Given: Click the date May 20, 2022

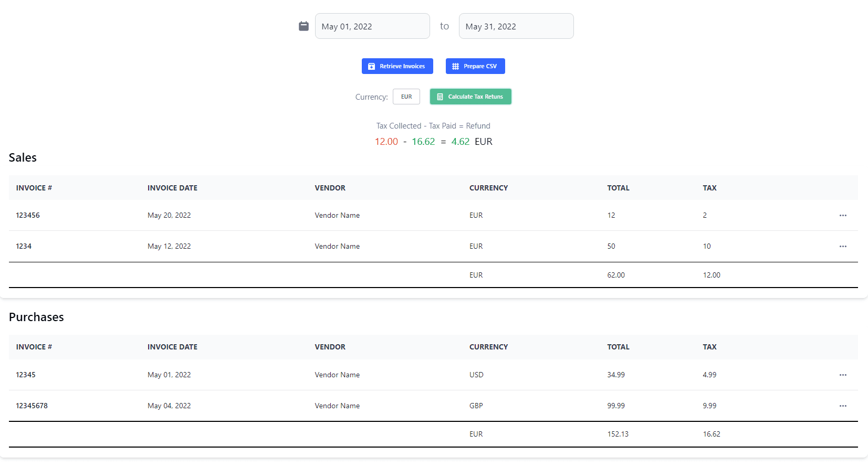Looking at the screenshot, I should (x=169, y=215).
